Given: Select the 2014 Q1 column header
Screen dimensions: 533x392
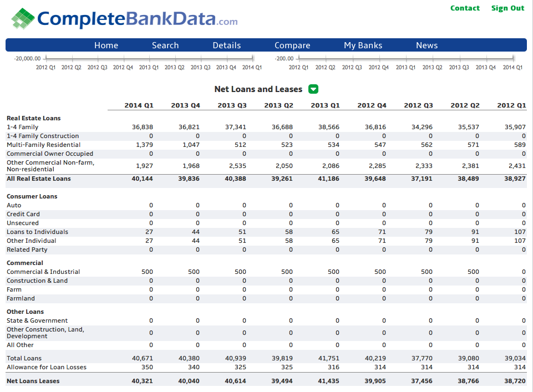Looking at the screenshot, I should [139, 105].
